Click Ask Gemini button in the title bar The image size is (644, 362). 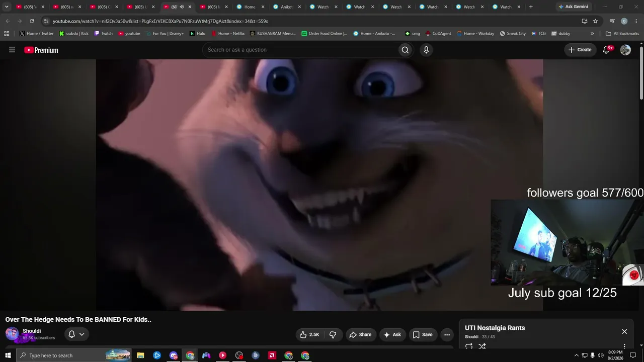(x=573, y=7)
